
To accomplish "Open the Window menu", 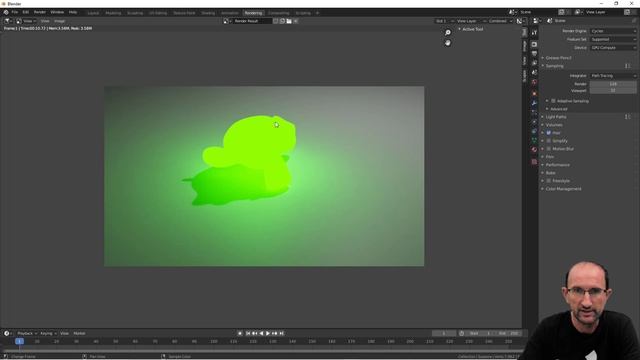I will (57, 12).
